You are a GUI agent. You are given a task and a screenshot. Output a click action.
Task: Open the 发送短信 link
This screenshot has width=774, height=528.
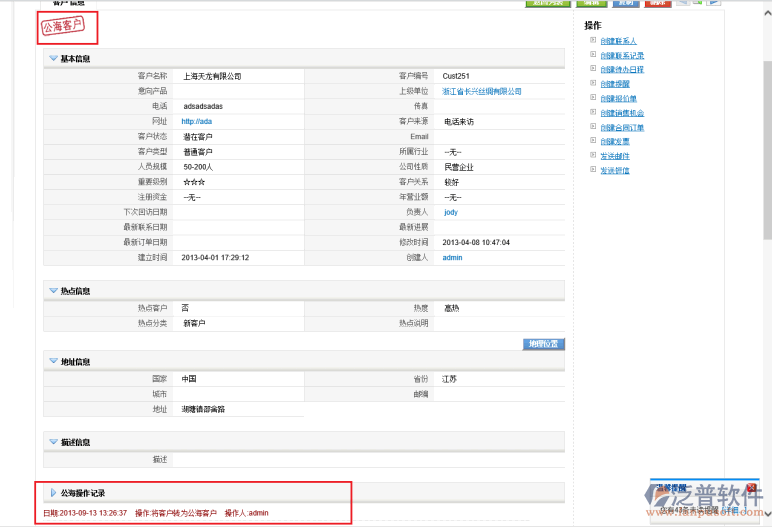(615, 170)
